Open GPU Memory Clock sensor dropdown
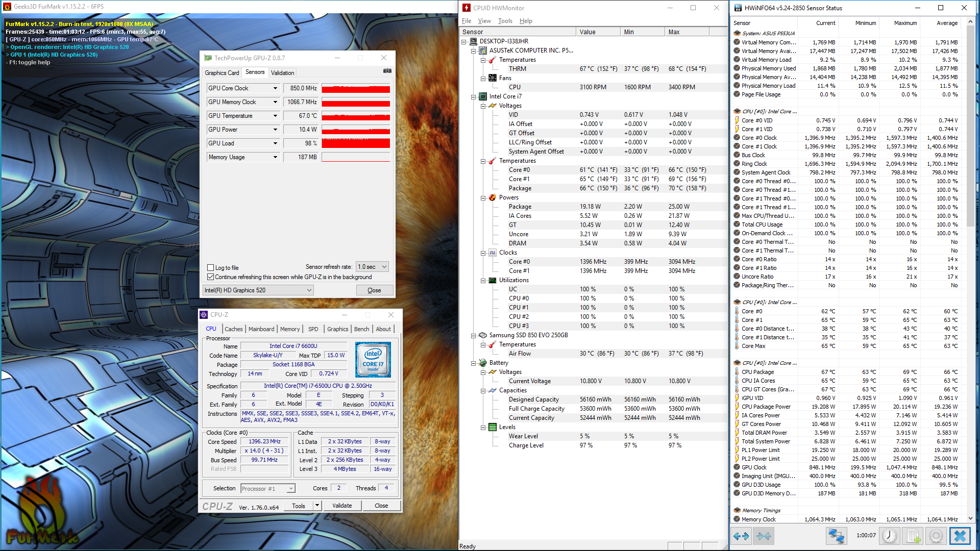The image size is (980, 551). pos(275,102)
